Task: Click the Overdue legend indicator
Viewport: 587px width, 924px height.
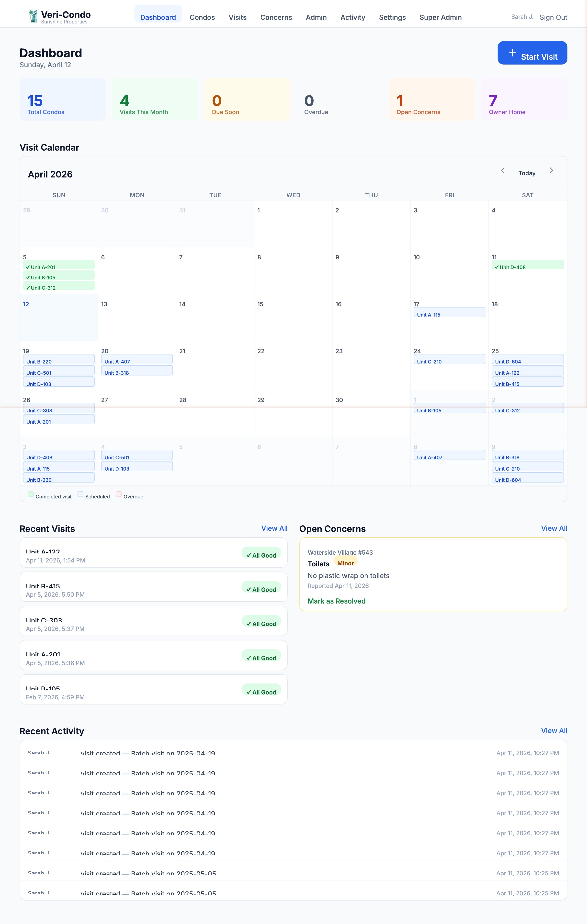Action: tap(119, 494)
